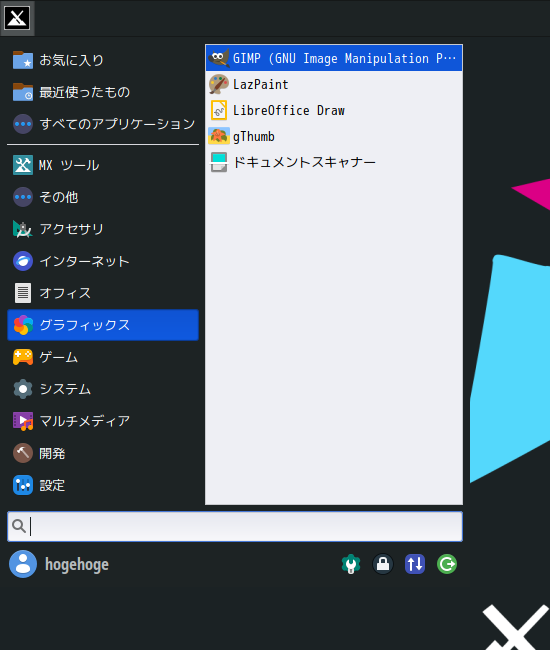Click the hogehoge user avatar
Image resolution: width=550 pixels, height=650 pixels.
(x=23, y=564)
